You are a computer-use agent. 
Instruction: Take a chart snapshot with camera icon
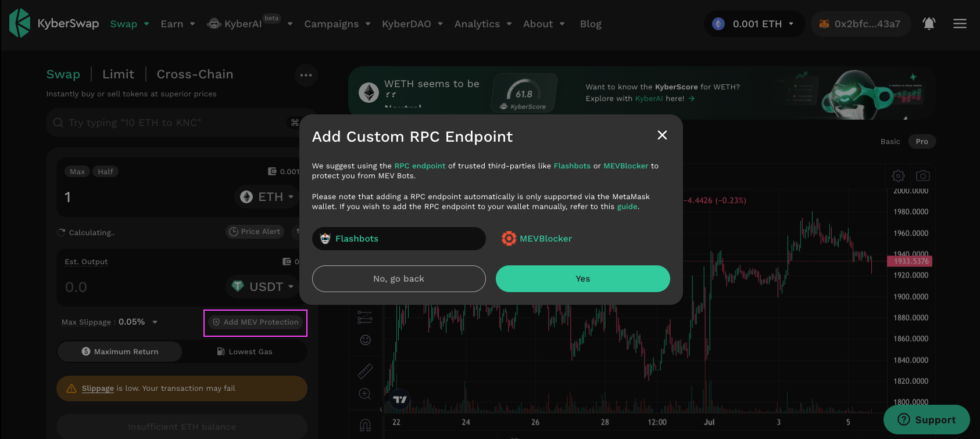tap(923, 175)
